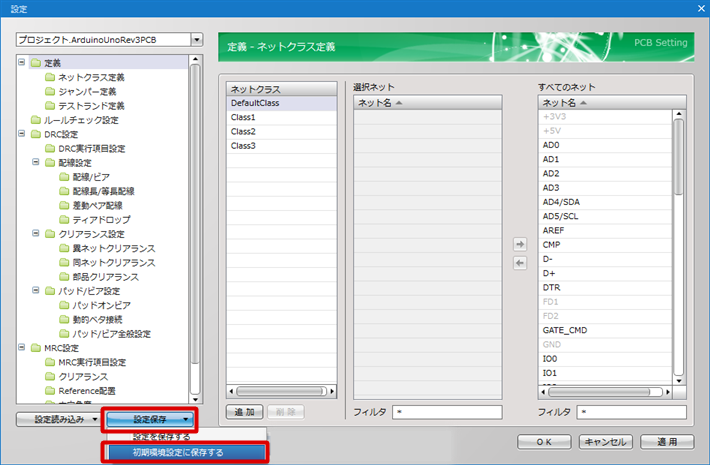The width and height of the screenshot is (710, 465).
Task: Click folder icon of 配線/ビア
Action: pos(64,177)
